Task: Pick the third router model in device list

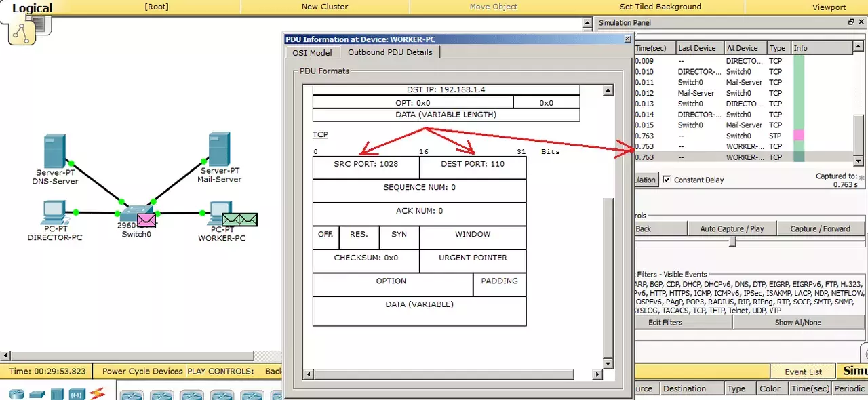Action: [x=192, y=395]
